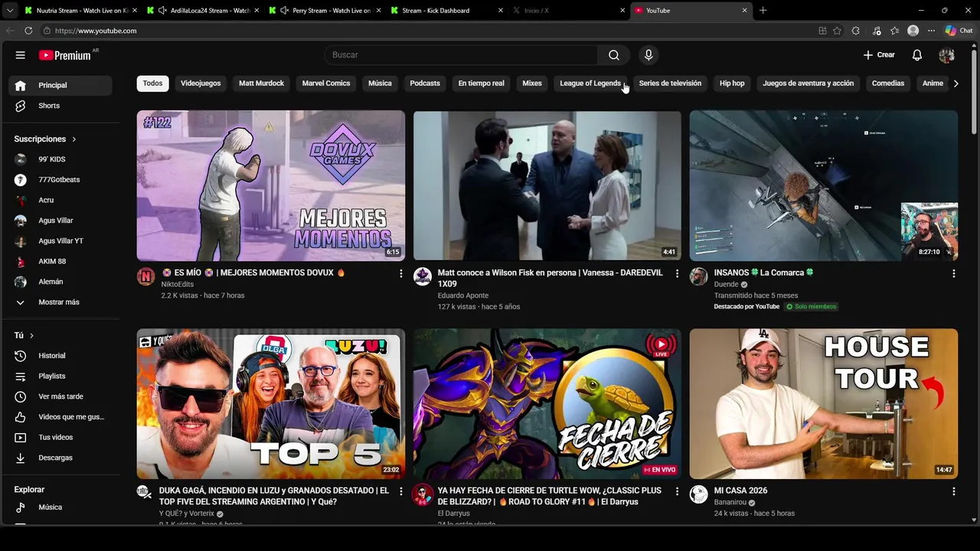Viewport: 980px width, 551px height.
Task: Open the MEJORES MOMENTOS Dovux thumbnail
Action: point(271,186)
